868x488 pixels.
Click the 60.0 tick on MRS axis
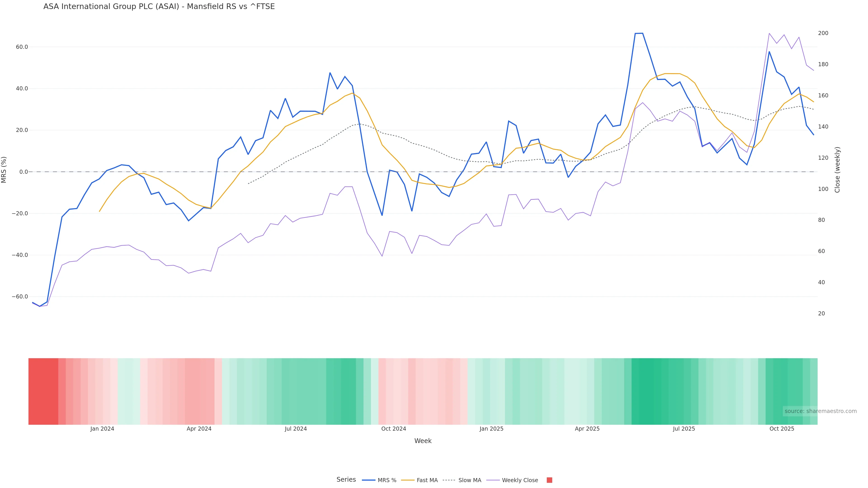[22, 47]
